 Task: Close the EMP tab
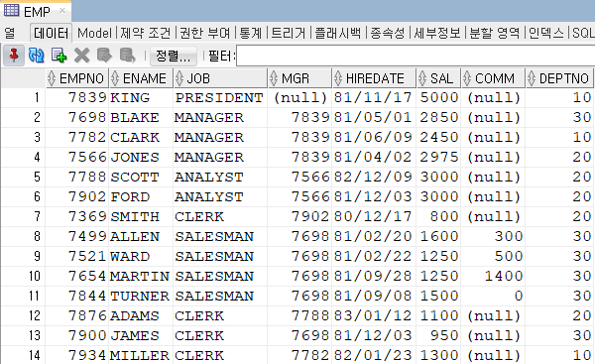click(62, 11)
